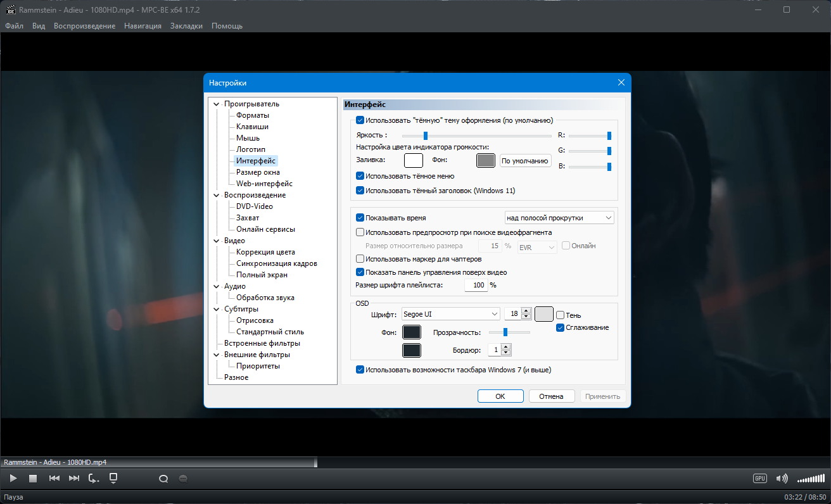Click the Яркость brightness slider
This screenshot has width=831, height=504.
coord(477,135)
